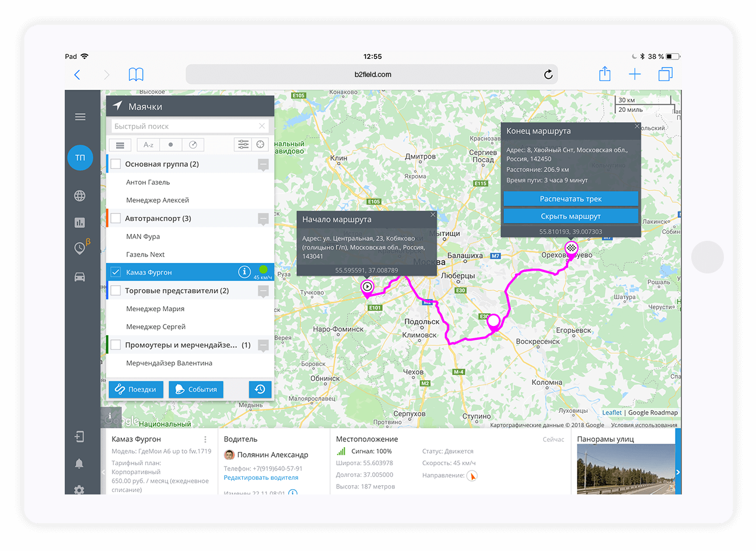756x551 pixels.
Task: Tick the Торговые представители checkbox
Action: pos(116,290)
